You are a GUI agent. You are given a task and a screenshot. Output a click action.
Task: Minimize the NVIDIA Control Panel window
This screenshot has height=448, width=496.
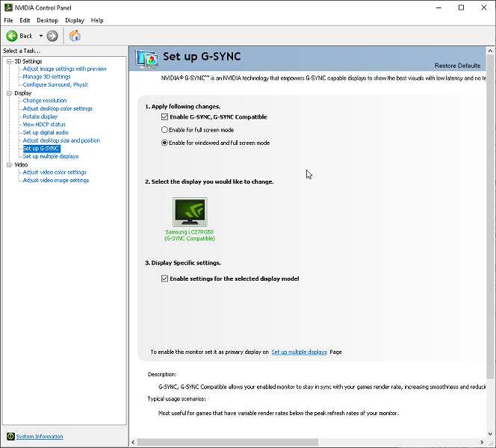(x=438, y=7)
